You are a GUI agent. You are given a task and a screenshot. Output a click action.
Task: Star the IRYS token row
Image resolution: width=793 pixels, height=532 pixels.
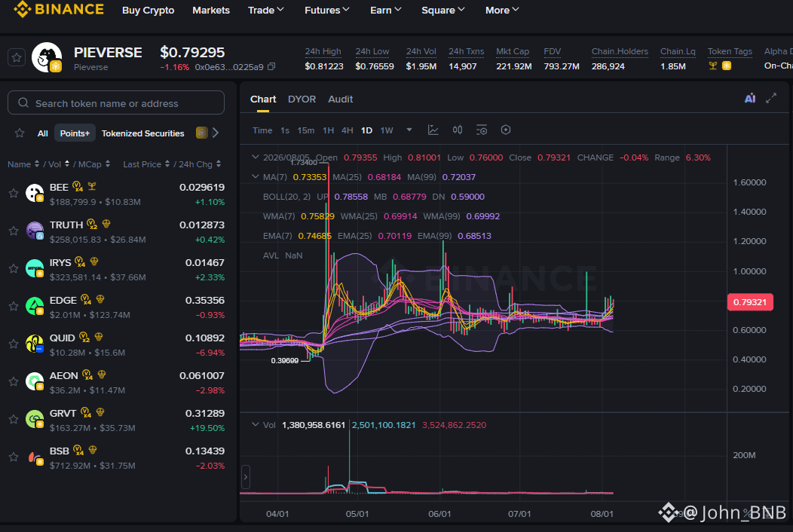[x=14, y=268]
